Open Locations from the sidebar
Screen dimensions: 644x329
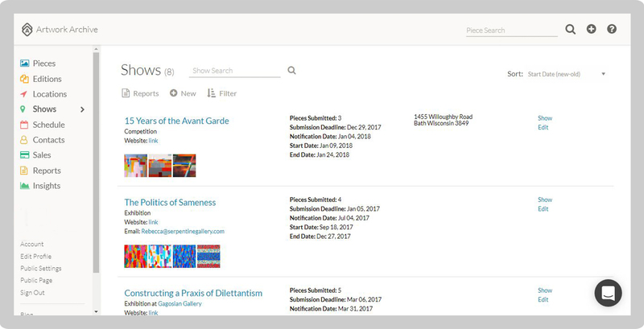coord(49,94)
